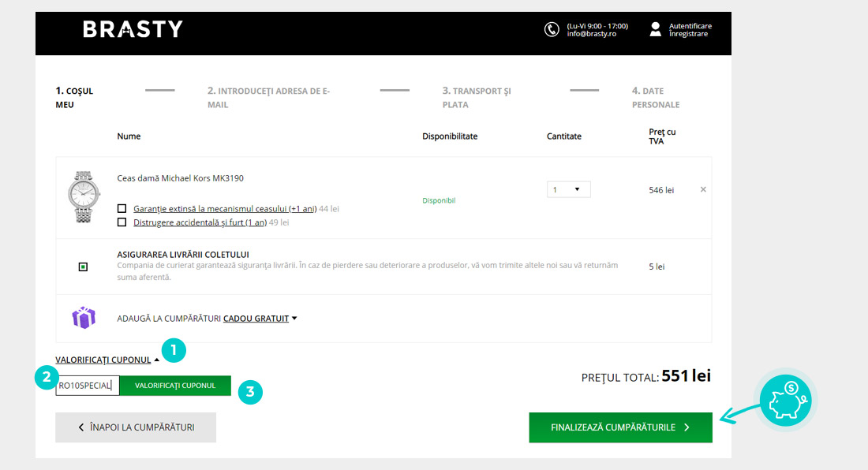This screenshot has width=868, height=470.
Task: Click the teal step 1 marker
Action: click(173, 351)
